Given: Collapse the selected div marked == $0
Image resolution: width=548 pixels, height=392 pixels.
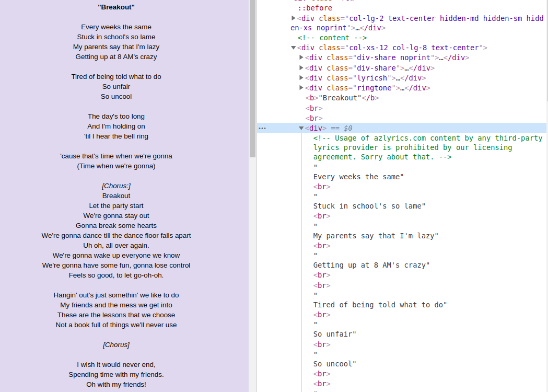Looking at the screenshot, I should pos(301,128).
